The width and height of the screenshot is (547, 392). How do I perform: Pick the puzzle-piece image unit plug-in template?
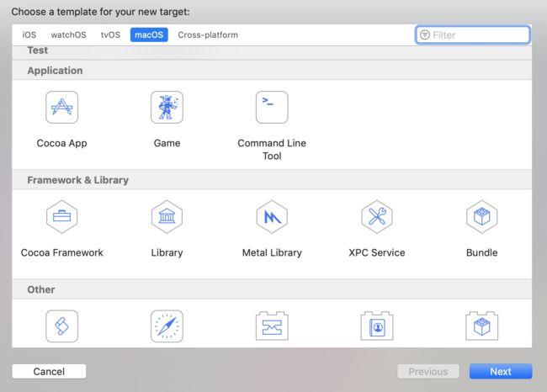pos(272,326)
